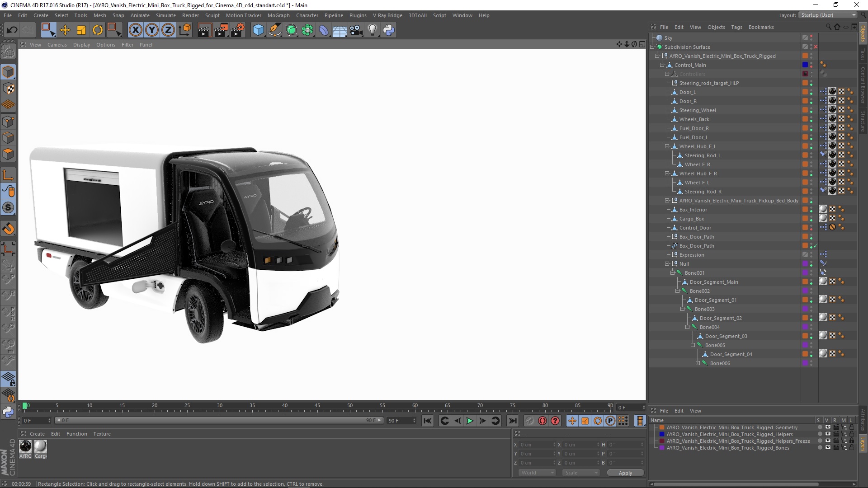Viewport: 868px width, 488px height.
Task: Toggle visibility dots for Sky object
Action: (x=811, y=38)
